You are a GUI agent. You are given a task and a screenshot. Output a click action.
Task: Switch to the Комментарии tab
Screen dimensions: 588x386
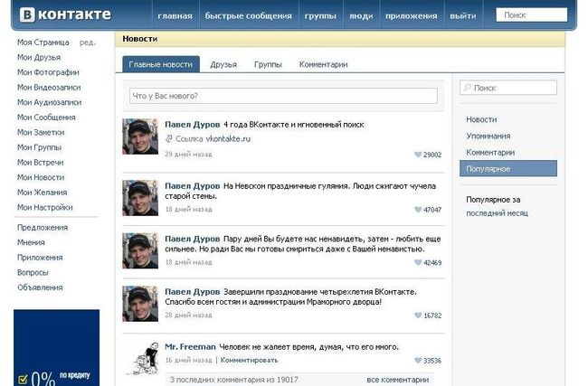(x=323, y=64)
